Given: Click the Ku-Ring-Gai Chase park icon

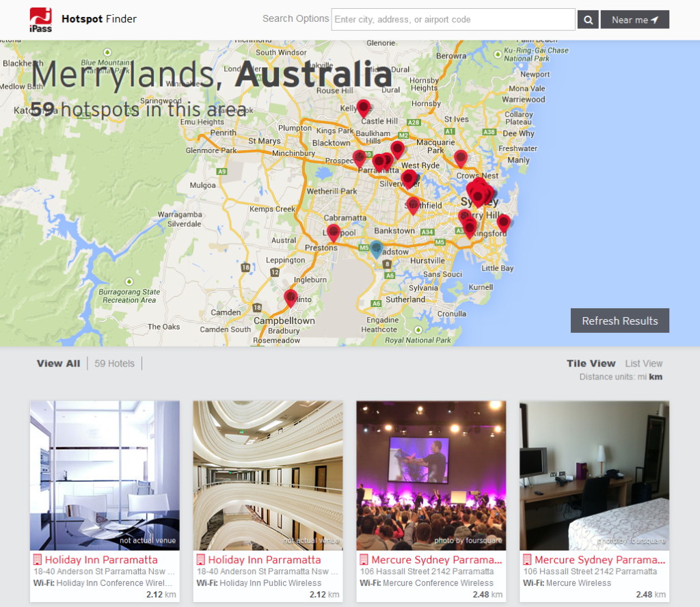Looking at the screenshot, I should tap(498, 55).
